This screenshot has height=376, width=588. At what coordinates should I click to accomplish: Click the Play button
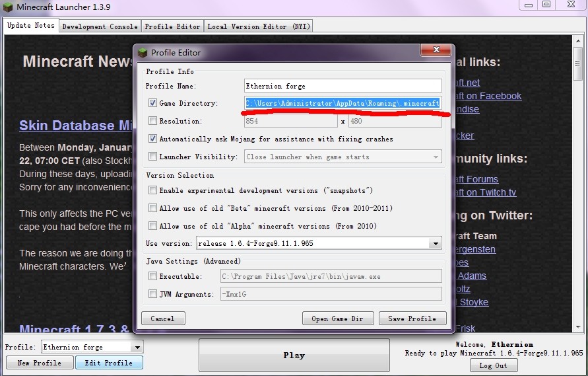tap(294, 355)
